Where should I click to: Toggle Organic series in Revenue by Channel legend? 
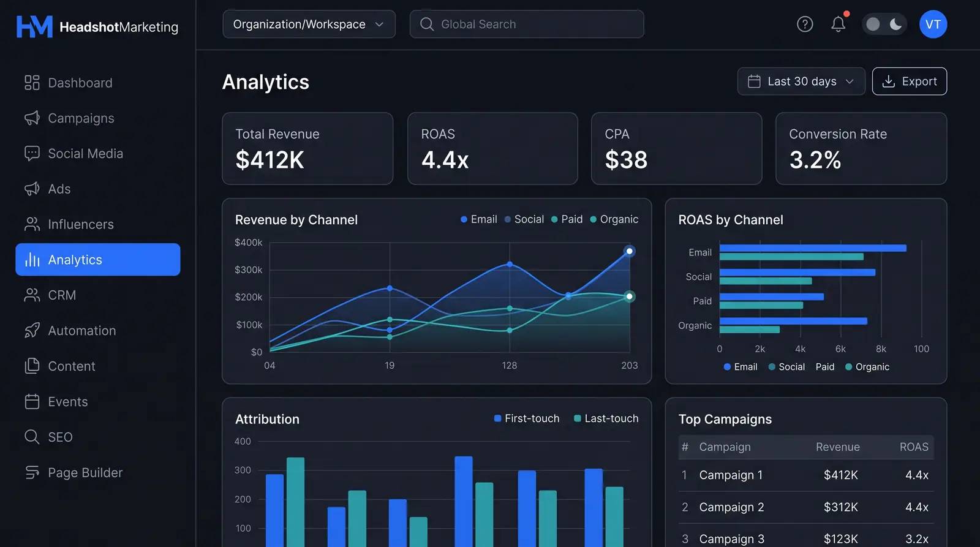pos(614,219)
